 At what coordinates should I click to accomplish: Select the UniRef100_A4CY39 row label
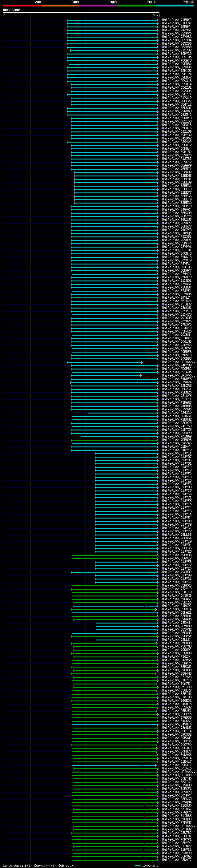tap(177, 365)
